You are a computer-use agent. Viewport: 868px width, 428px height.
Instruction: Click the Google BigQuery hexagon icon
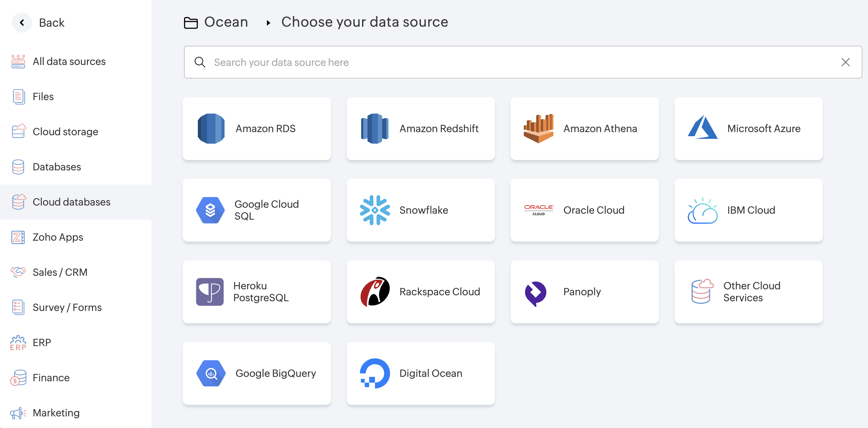[x=211, y=373]
